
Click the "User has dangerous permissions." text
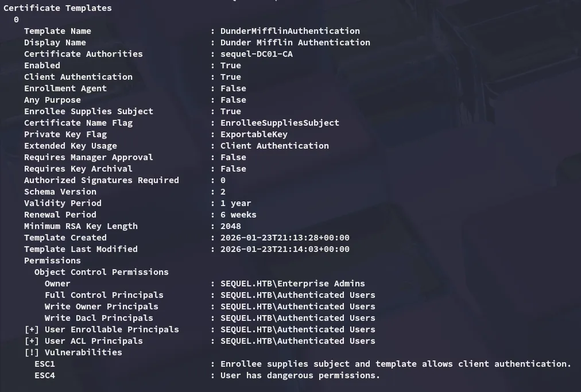(x=300, y=375)
